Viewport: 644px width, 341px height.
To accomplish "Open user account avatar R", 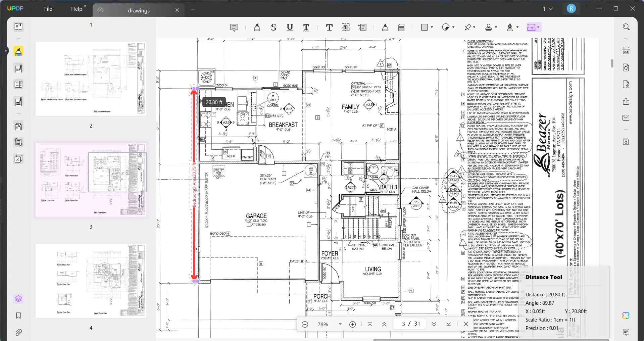I will pyautogui.click(x=571, y=9).
